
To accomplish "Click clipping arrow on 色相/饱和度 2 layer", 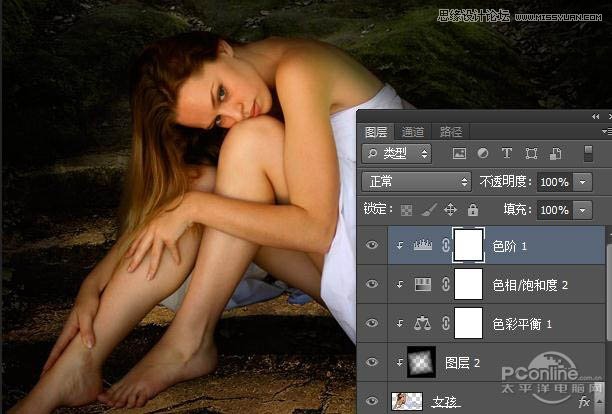I will point(400,284).
